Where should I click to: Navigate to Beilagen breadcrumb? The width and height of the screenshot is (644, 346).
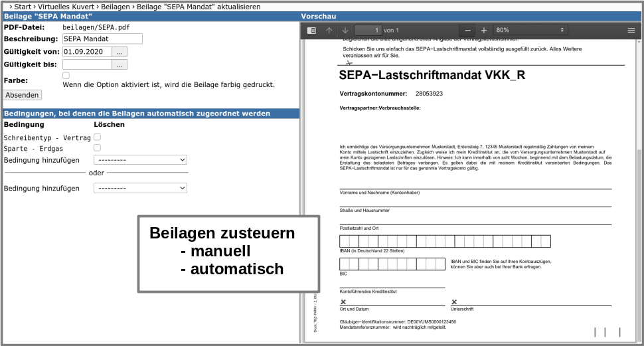tap(116, 7)
